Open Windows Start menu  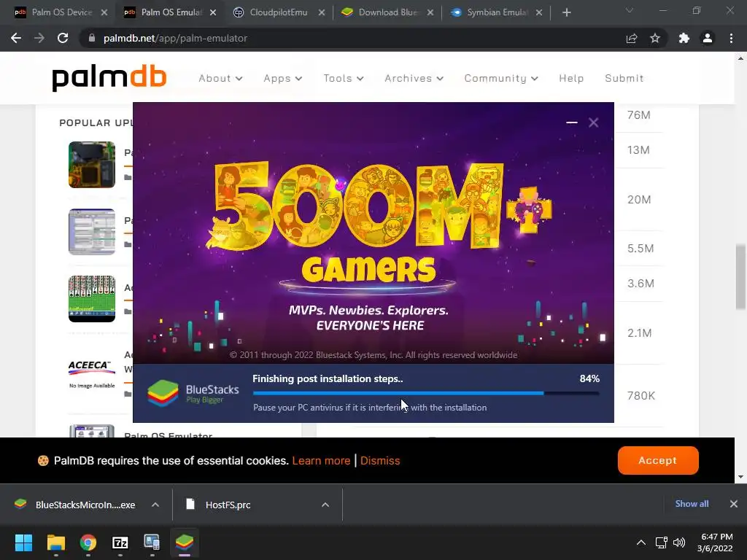pos(23,542)
